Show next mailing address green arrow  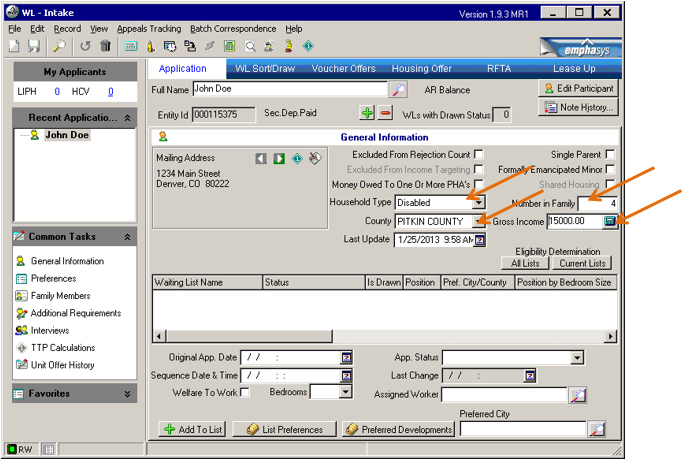point(279,159)
